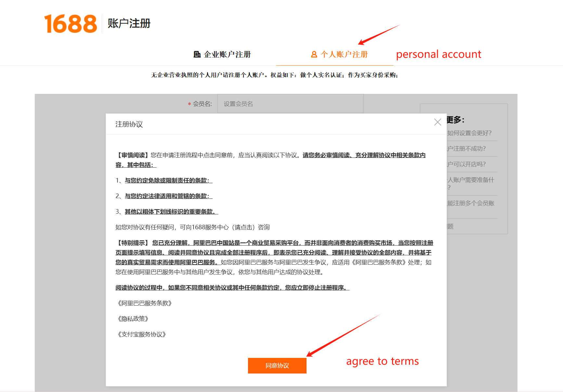Click clause 2 与您约定法律适用和管辖的条款
Screen dimensions: 563x392
[x=169, y=196]
